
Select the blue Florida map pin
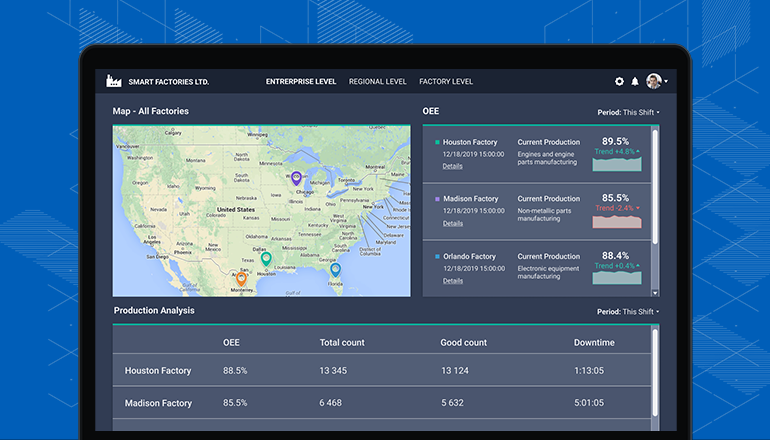coord(335,269)
